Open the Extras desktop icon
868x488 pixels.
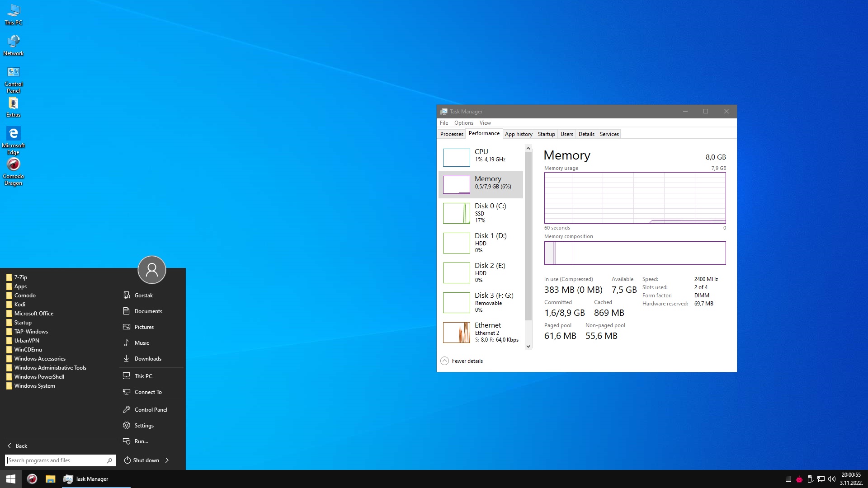14,104
